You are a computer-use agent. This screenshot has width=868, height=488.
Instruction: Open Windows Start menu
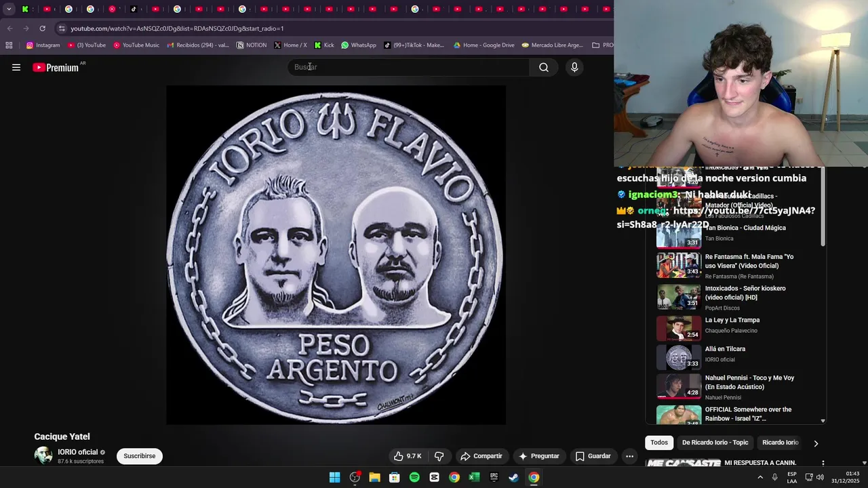pos(334,477)
